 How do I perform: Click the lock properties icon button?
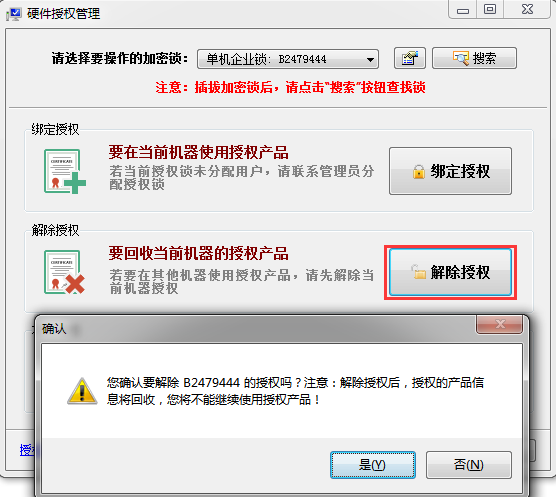(x=410, y=58)
